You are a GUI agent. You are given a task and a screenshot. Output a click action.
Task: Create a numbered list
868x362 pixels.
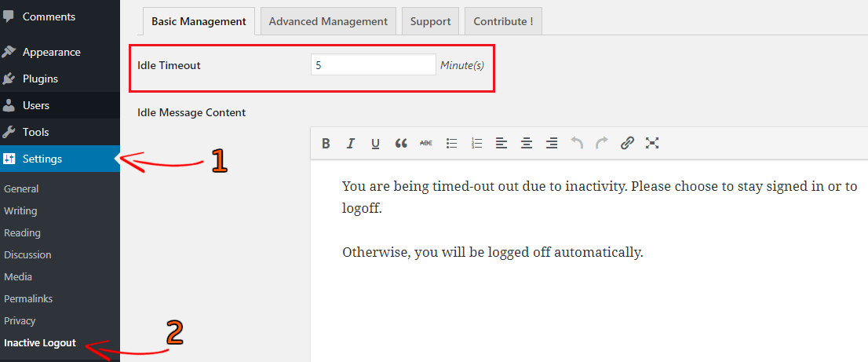476,143
